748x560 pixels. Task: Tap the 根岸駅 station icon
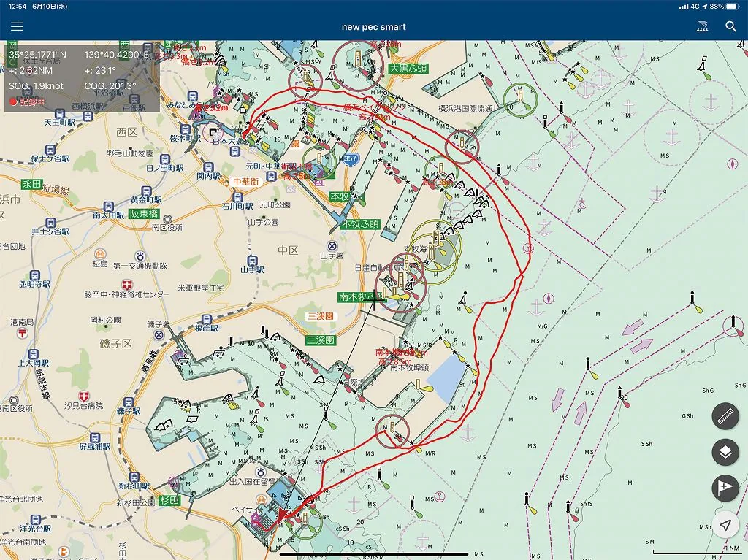click(207, 320)
